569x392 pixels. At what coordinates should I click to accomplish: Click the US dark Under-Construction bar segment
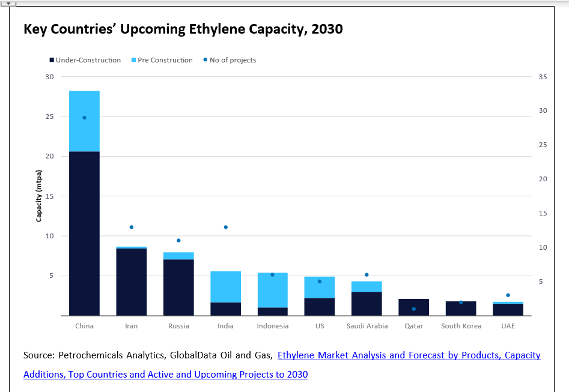point(319,306)
